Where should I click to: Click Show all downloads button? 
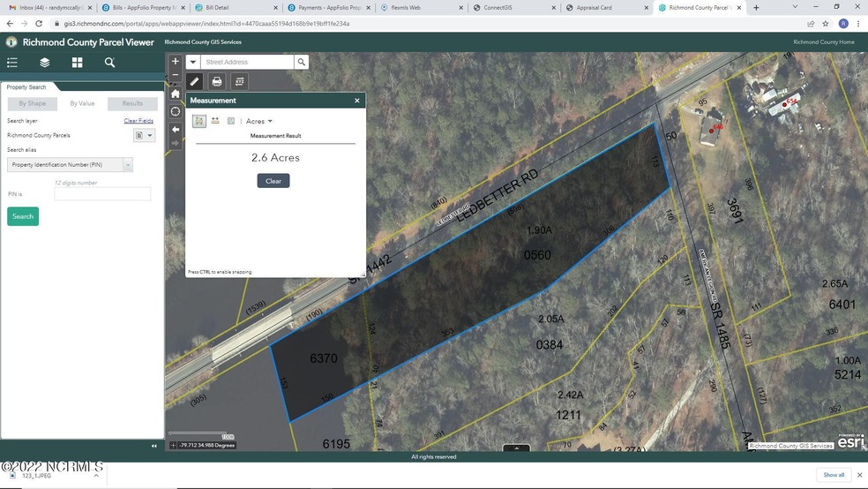(834, 475)
